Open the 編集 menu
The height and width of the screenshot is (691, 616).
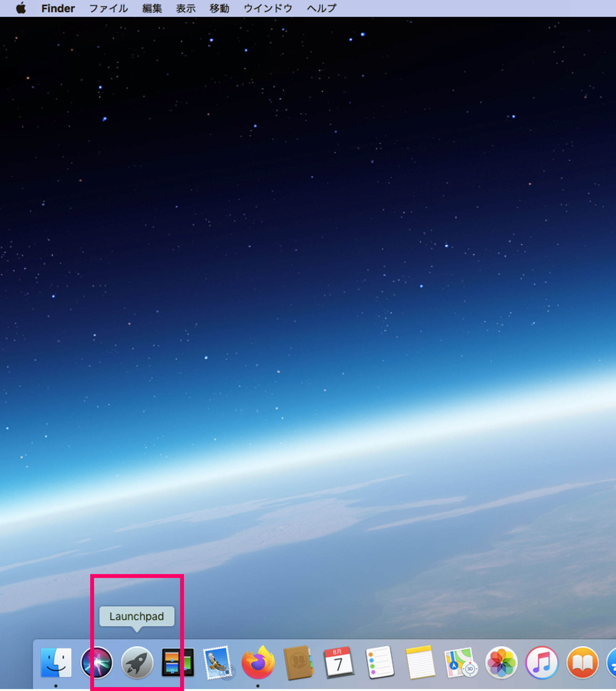(152, 8)
